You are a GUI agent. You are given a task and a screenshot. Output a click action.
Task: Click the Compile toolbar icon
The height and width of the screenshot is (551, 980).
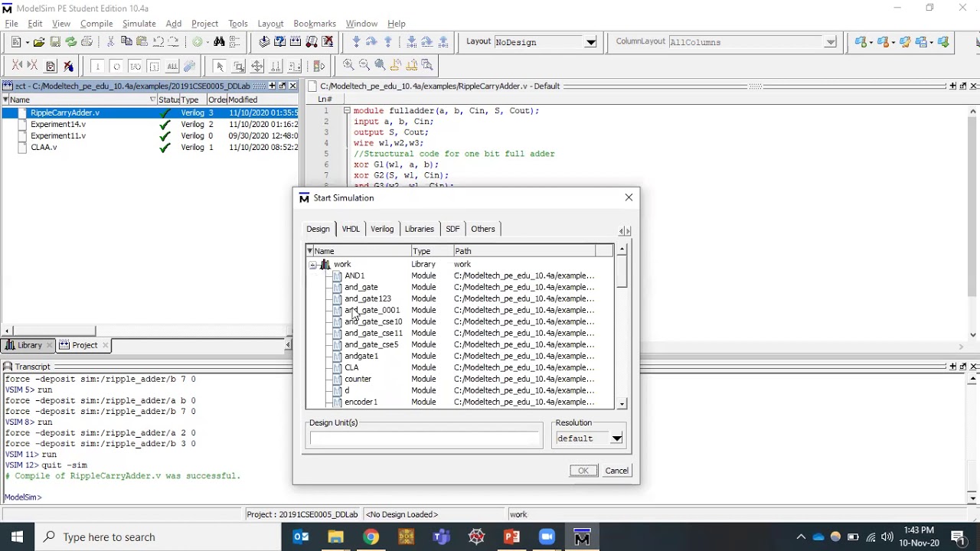[x=264, y=42]
